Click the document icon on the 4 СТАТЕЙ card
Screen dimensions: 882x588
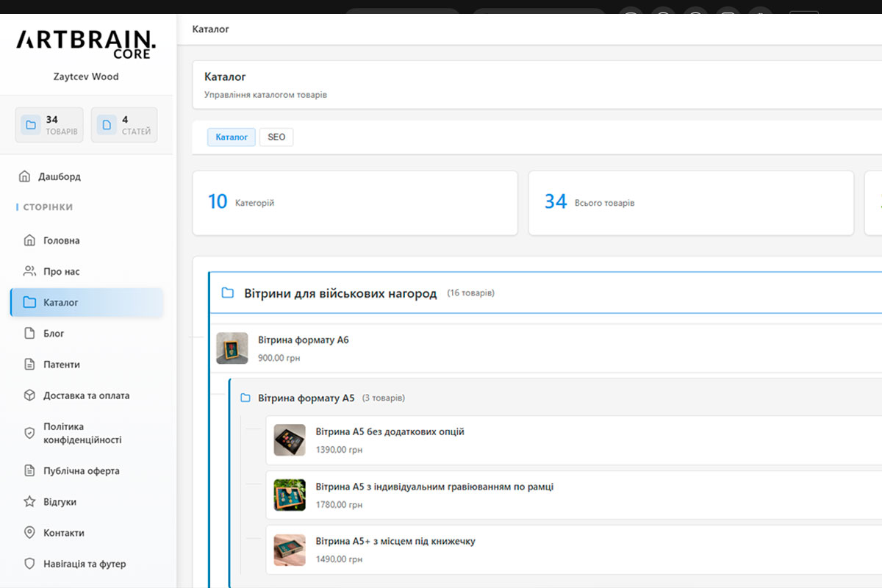(x=106, y=124)
